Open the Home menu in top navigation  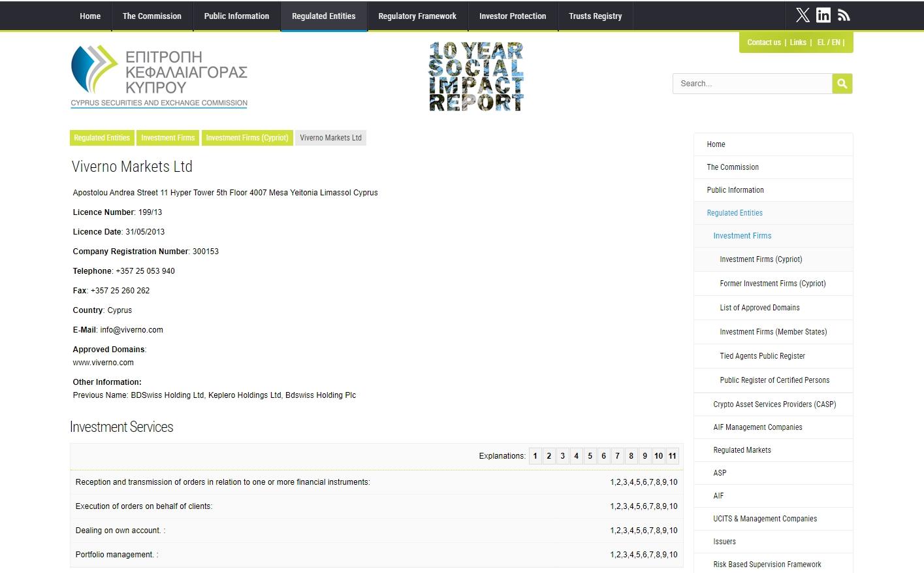point(90,16)
